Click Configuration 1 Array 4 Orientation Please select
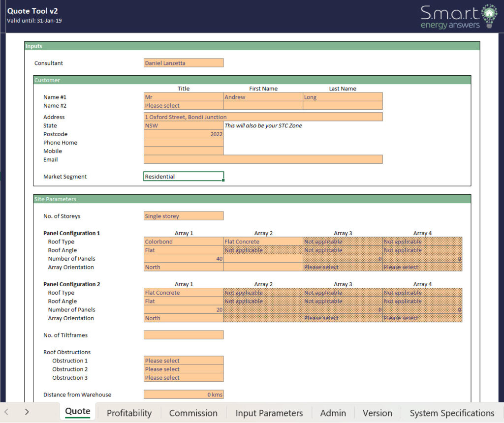 coord(422,267)
